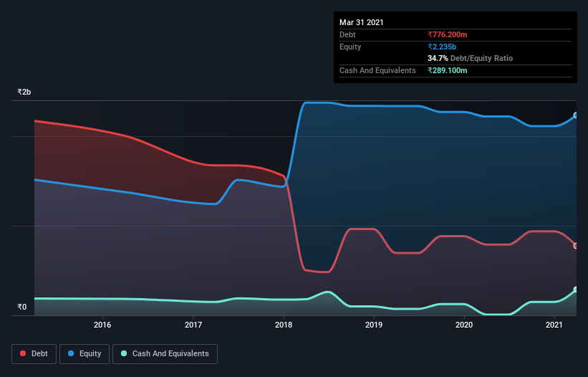Viewport: 588px width, 377px height.
Task: Click the Debt row label in tooltip
Action: 347,34
